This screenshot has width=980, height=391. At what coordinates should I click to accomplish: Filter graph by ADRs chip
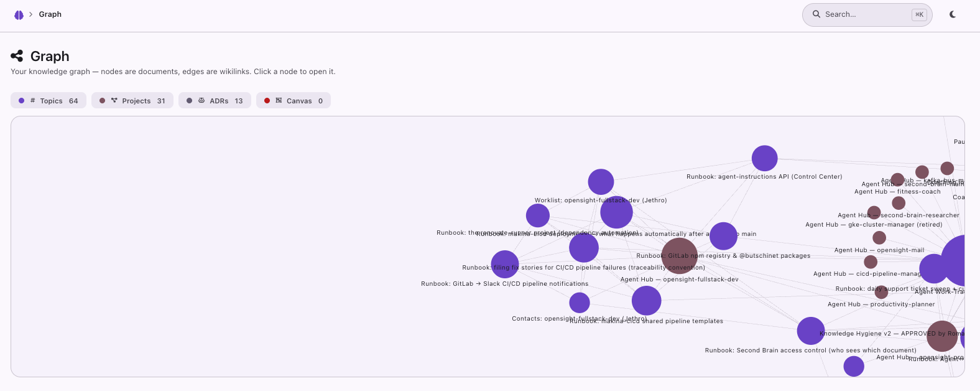click(x=215, y=100)
